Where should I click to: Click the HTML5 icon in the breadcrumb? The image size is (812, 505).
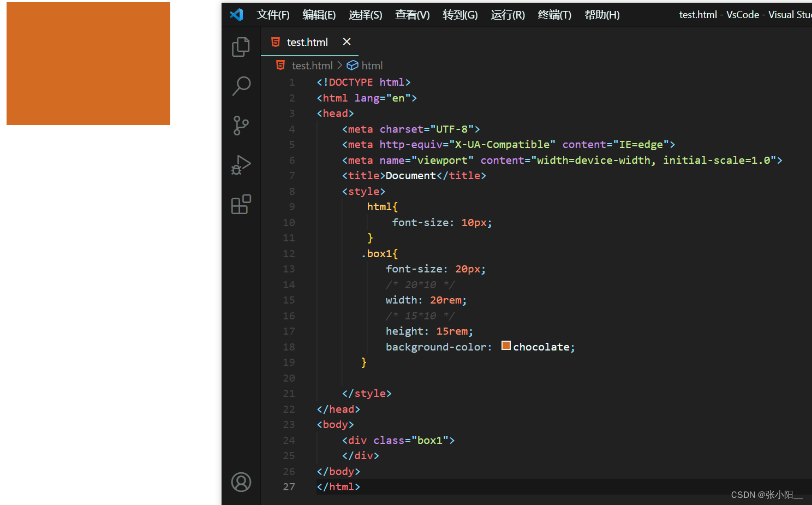(x=280, y=65)
